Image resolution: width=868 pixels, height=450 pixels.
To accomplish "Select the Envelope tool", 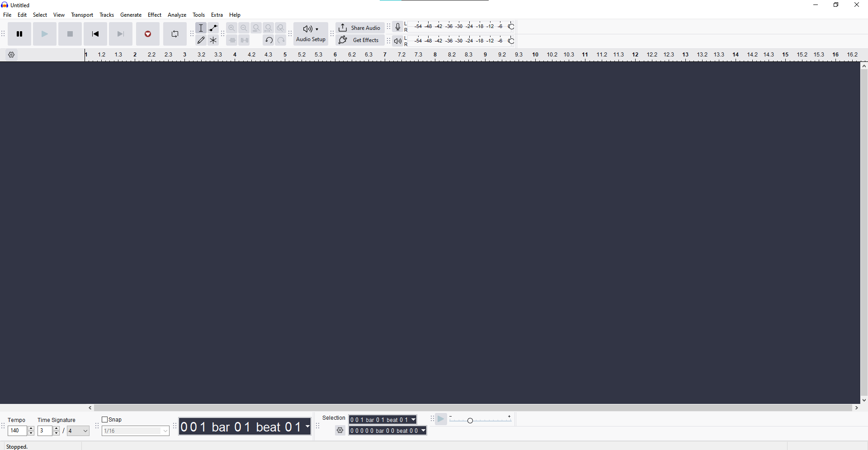I will [213, 28].
